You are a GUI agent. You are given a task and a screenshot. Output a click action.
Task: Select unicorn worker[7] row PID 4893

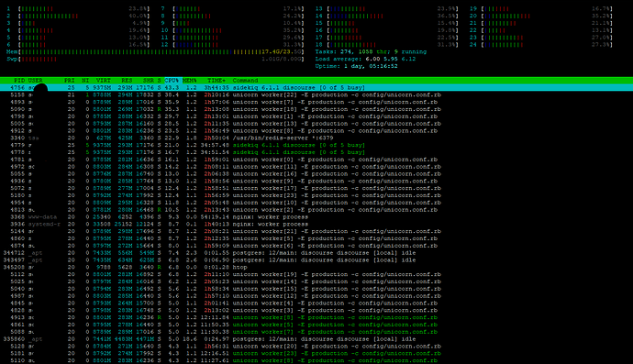point(316,102)
